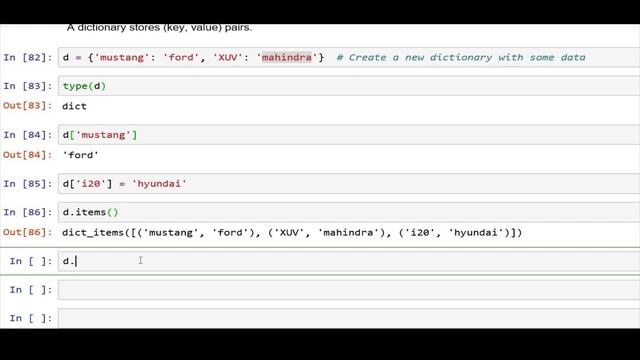Viewport: 640px width, 360px height.
Task: Click the In [86] prompt label
Action: tap(28, 213)
